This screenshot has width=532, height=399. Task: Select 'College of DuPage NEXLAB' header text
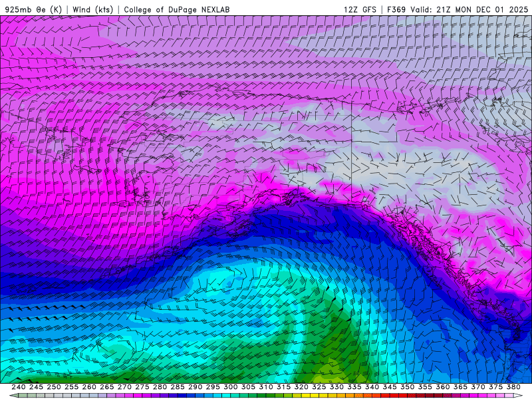point(177,9)
